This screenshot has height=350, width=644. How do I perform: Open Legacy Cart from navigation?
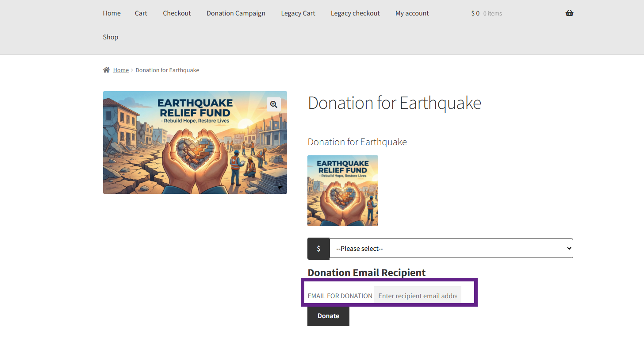[298, 13]
